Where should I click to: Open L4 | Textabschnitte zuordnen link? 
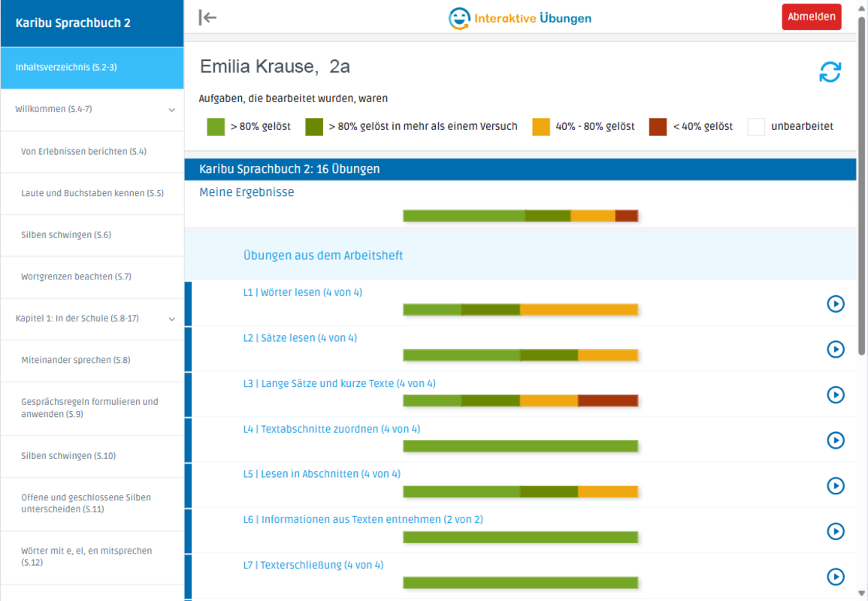tap(331, 429)
